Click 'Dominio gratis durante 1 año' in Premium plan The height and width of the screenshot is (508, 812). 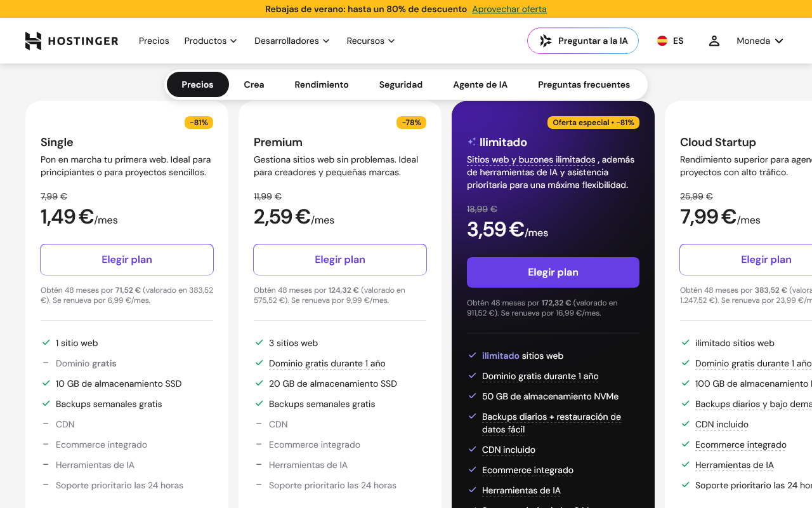(327, 363)
